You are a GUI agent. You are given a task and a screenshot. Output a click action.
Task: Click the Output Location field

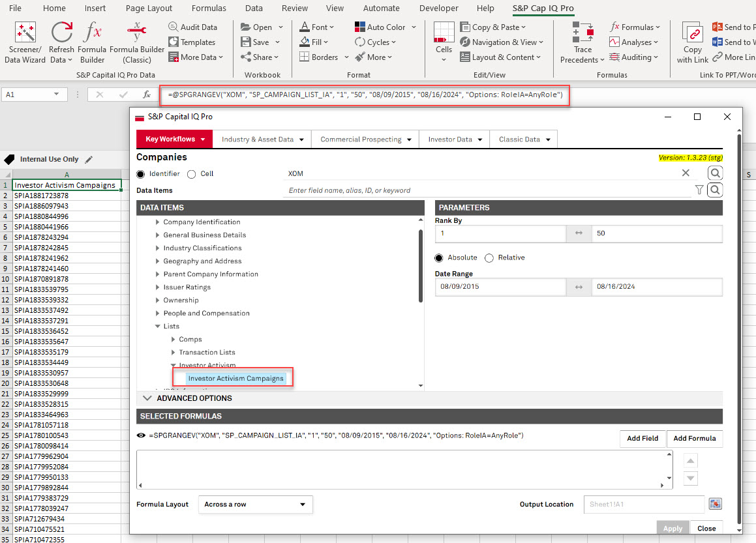644,504
